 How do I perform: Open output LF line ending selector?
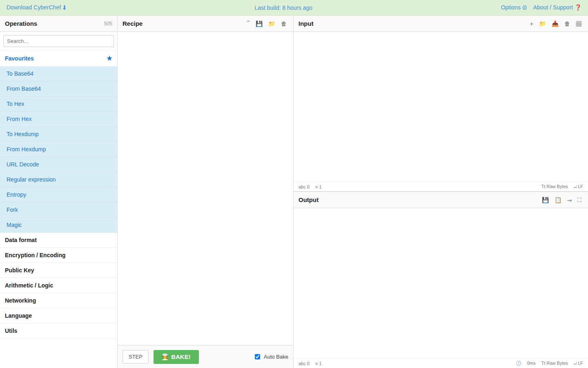578,363
